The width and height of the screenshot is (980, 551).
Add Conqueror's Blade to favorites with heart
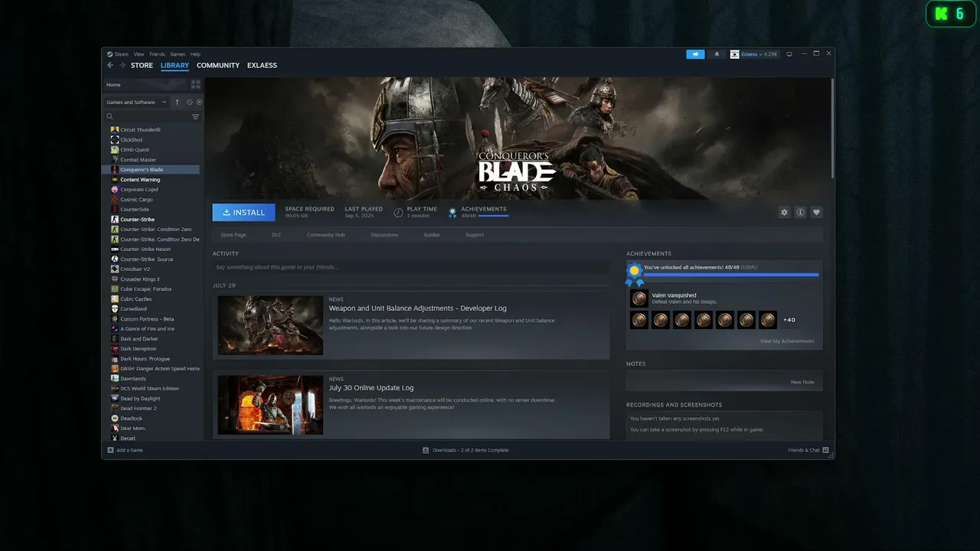click(816, 212)
